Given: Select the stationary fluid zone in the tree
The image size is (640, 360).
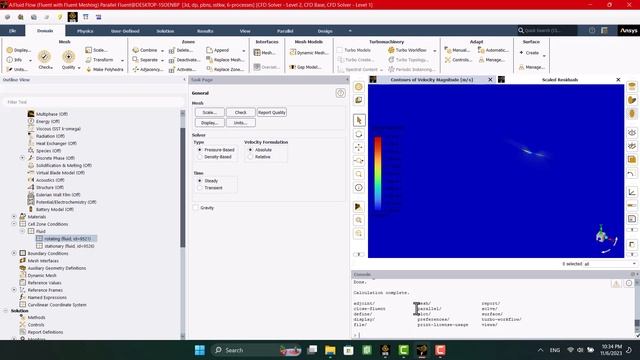Looking at the screenshot, I should [65, 246].
